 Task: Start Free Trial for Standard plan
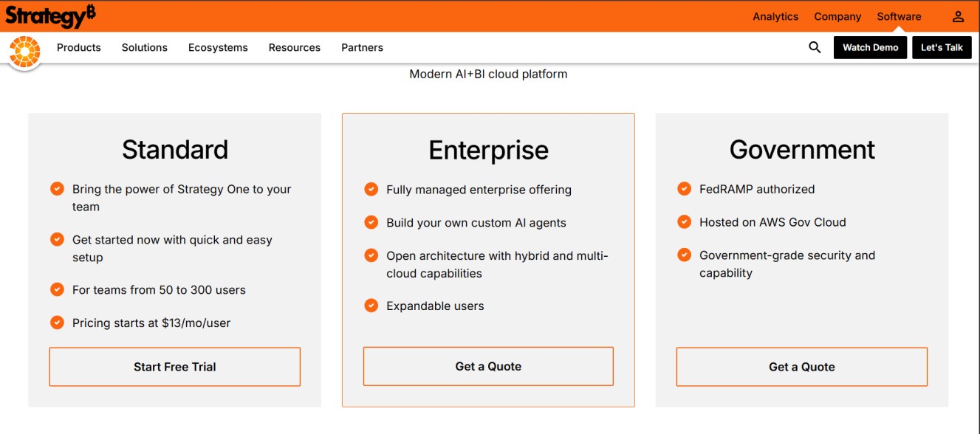pyautogui.click(x=175, y=367)
